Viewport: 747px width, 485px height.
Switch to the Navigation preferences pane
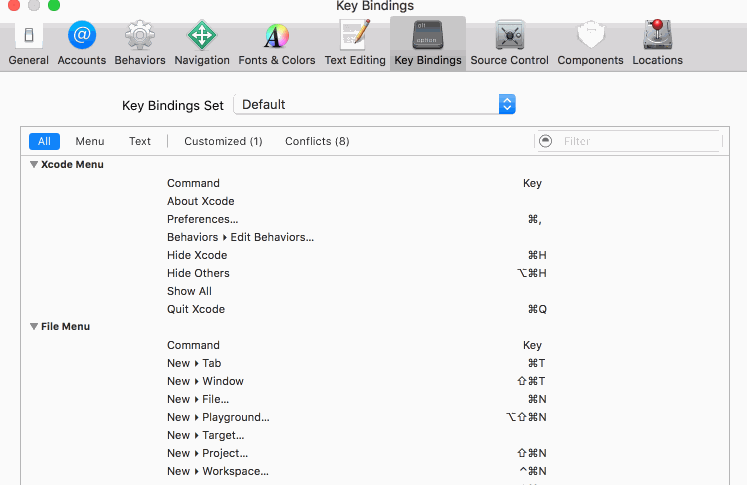pyautogui.click(x=202, y=44)
